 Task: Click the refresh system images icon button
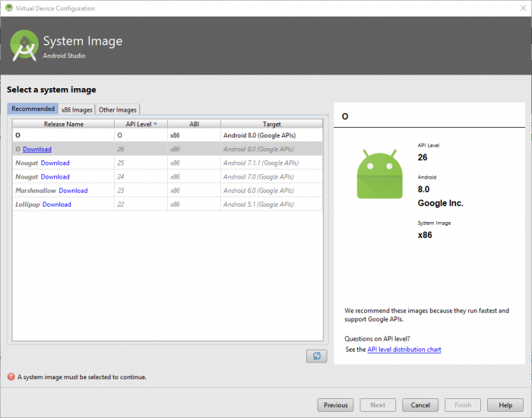pos(316,356)
